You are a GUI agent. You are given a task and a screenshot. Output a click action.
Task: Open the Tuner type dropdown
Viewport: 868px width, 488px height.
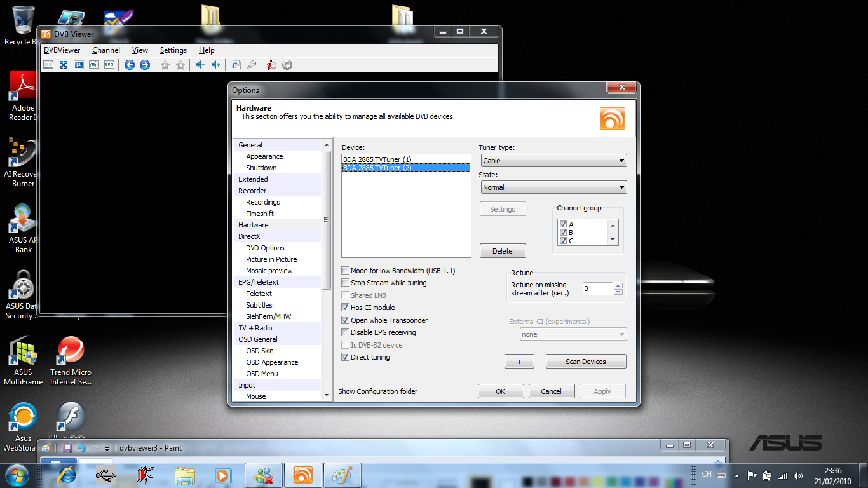[553, 161]
